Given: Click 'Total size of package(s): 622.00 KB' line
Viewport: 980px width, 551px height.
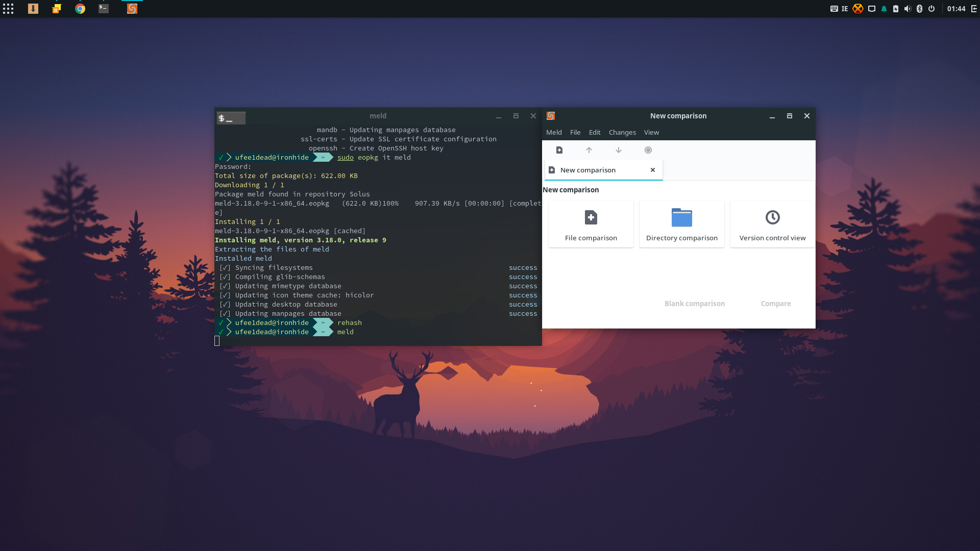Looking at the screenshot, I should pos(286,176).
